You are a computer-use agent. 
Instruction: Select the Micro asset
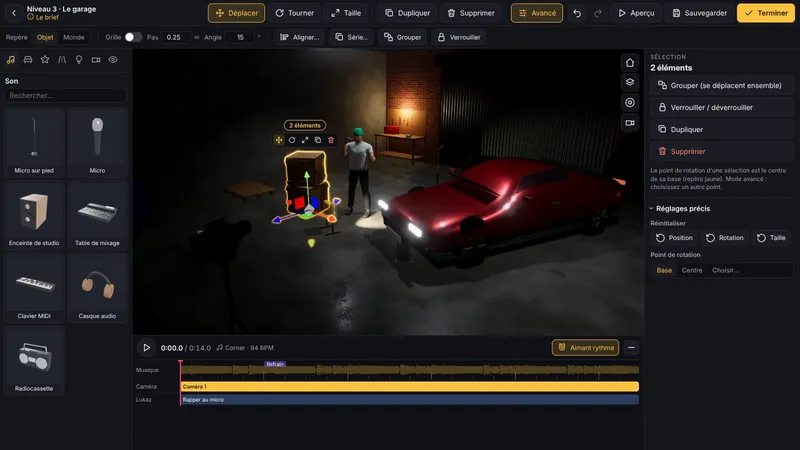pyautogui.click(x=97, y=142)
